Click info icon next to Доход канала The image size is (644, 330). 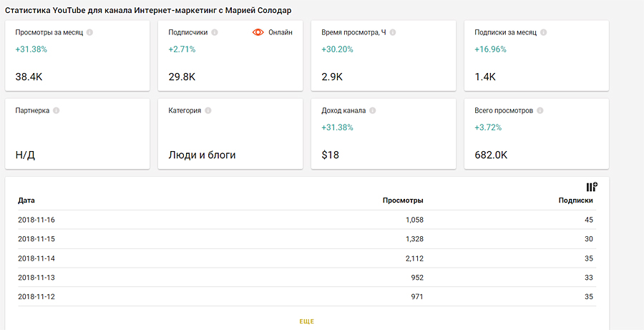[372, 111]
